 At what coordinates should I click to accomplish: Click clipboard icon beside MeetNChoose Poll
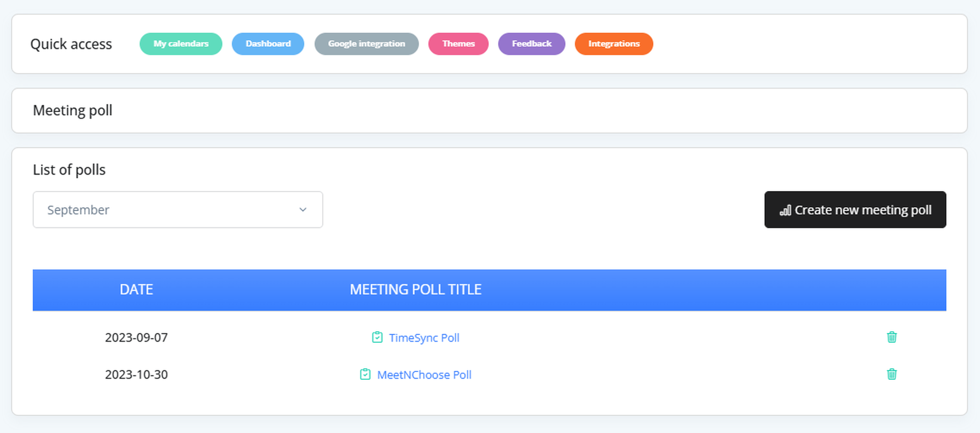pyautogui.click(x=365, y=374)
